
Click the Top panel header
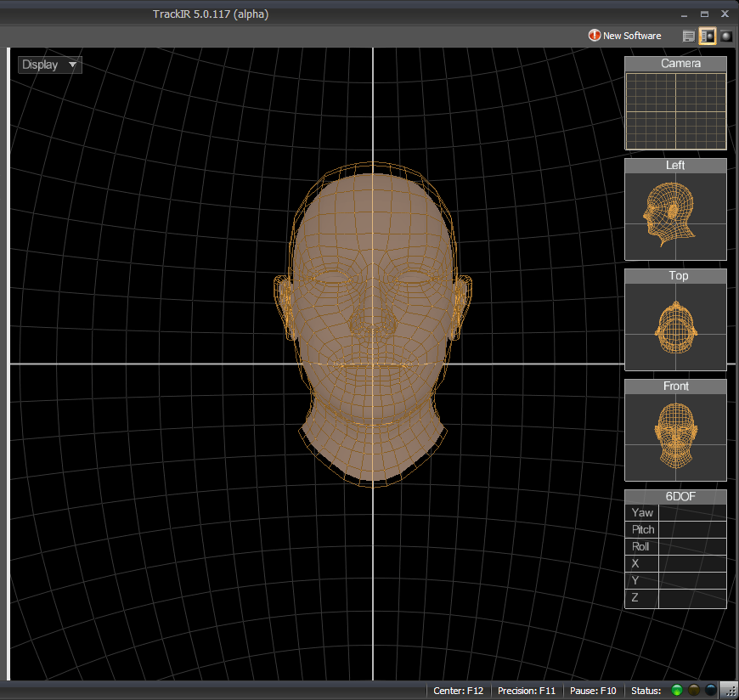coord(675,276)
